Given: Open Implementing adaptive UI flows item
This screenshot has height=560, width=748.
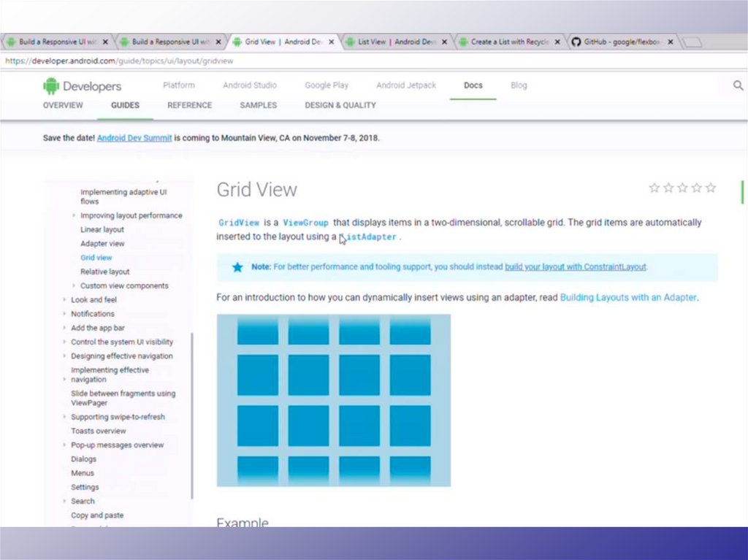Looking at the screenshot, I should point(123,196).
